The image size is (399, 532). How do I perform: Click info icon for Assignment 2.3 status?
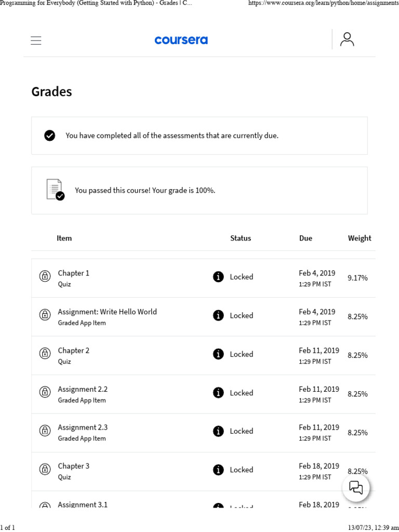(219, 431)
